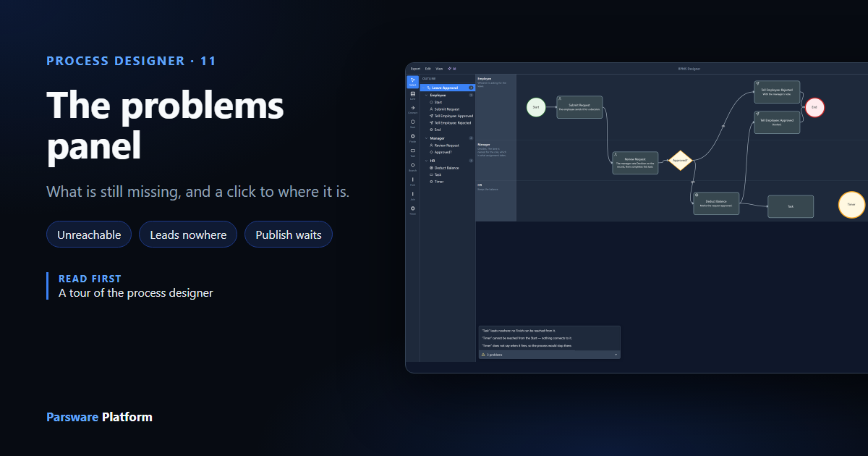Click the green Start node on canvas

tap(536, 107)
